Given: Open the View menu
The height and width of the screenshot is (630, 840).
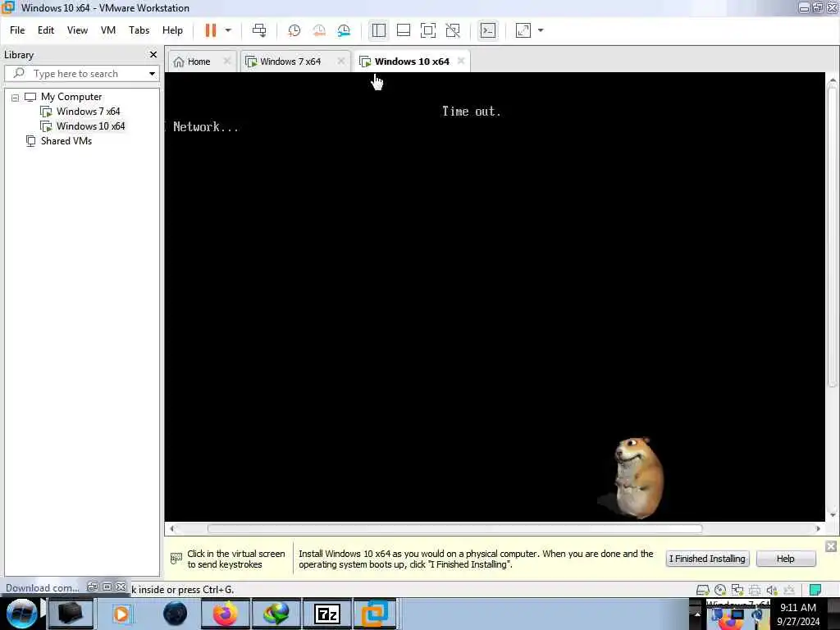Looking at the screenshot, I should [x=77, y=30].
